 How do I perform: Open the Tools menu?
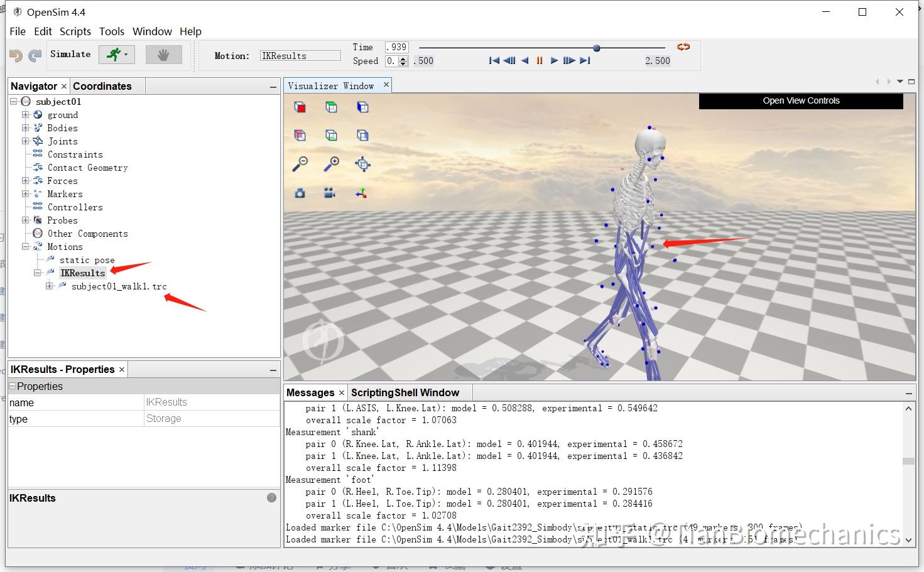pyautogui.click(x=112, y=31)
